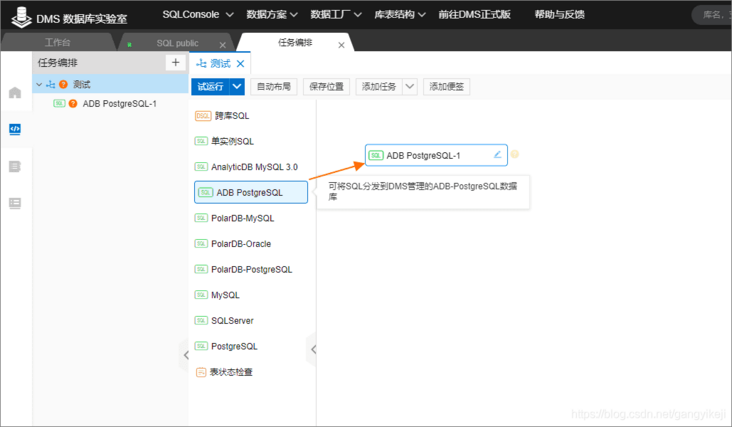The image size is (732, 427).
Task: Click the 保存位置 button
Action: click(326, 86)
